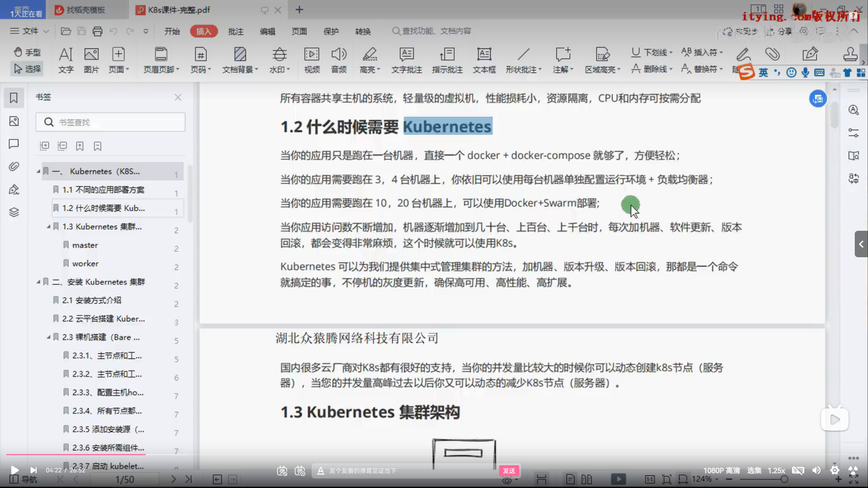
Task: Collapse the 二、安装 Kubernetes 集群 node
Action: coord(39,282)
